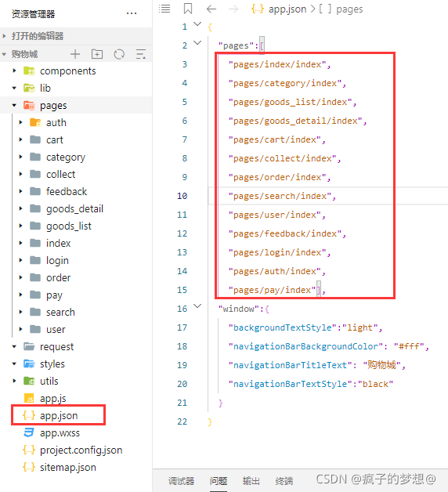Open the app.wxss file
This screenshot has width=448, height=492.
[60, 433]
